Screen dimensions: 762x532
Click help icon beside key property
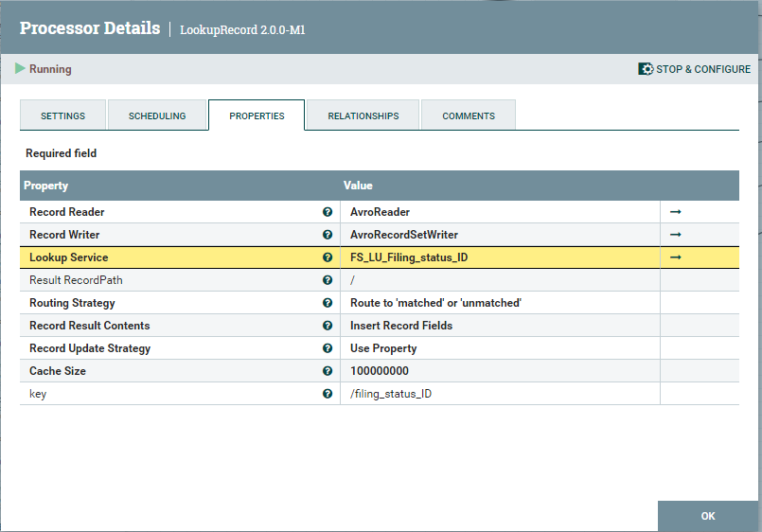coord(328,394)
